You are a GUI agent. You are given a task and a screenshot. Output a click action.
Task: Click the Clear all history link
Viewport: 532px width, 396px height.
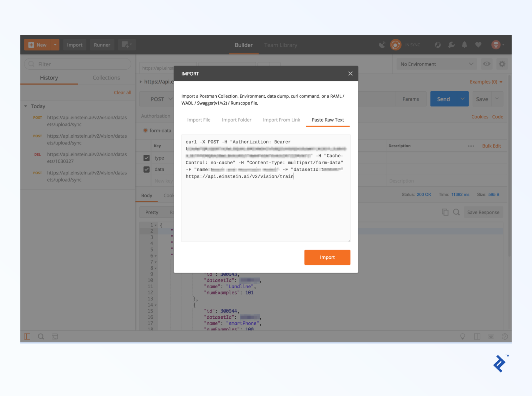pos(122,92)
